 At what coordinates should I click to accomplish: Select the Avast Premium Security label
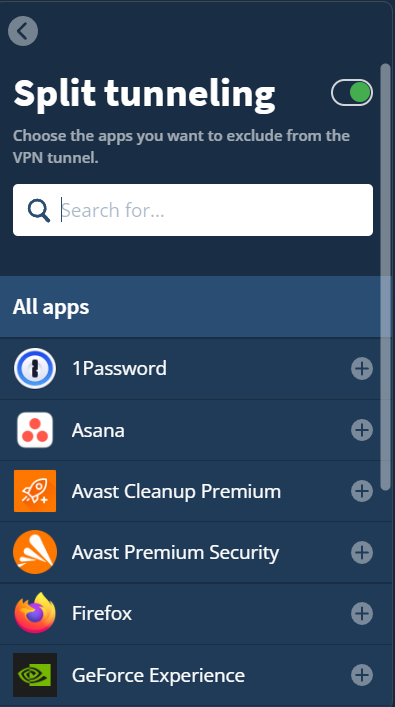pos(175,553)
